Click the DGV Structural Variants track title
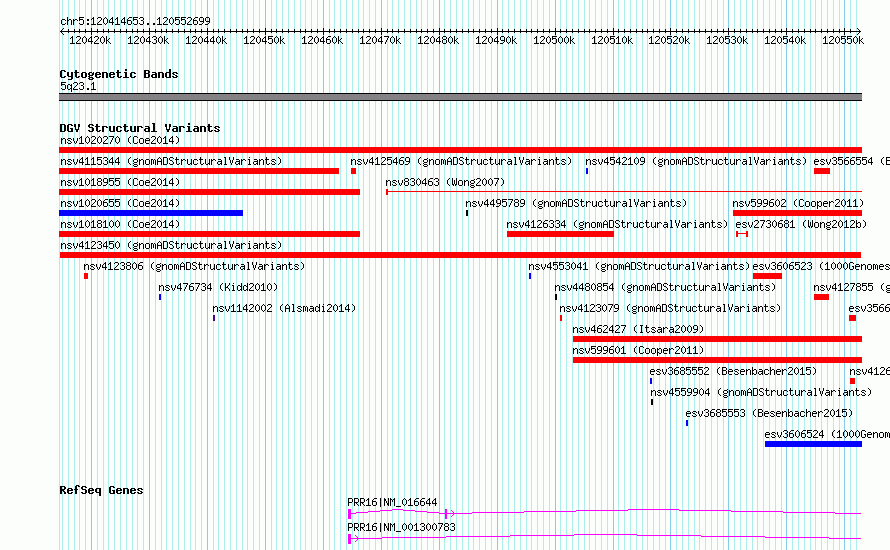This screenshot has height=550, width=890. [140, 128]
